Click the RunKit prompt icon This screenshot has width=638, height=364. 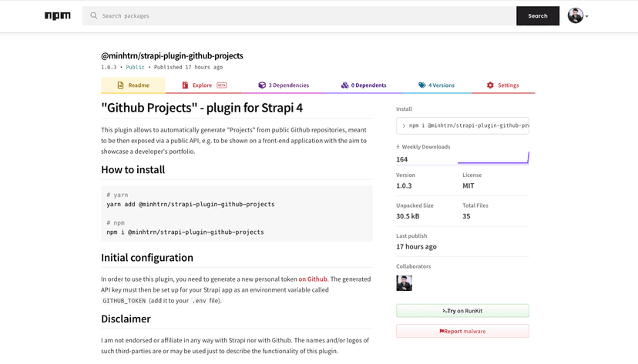[445, 311]
